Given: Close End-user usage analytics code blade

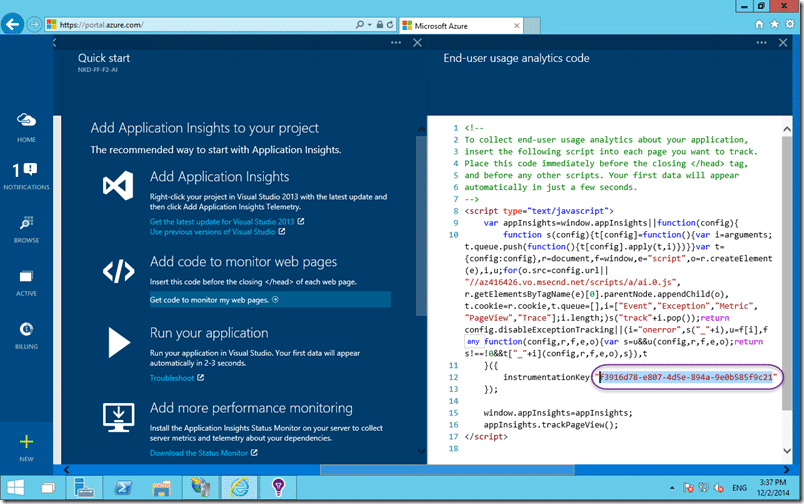Looking at the screenshot, I should (783, 43).
